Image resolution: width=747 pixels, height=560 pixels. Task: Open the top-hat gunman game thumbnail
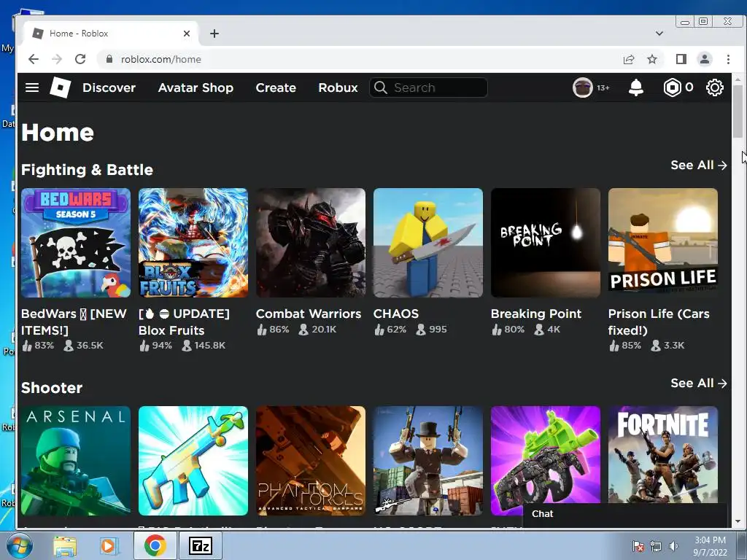[427, 461]
